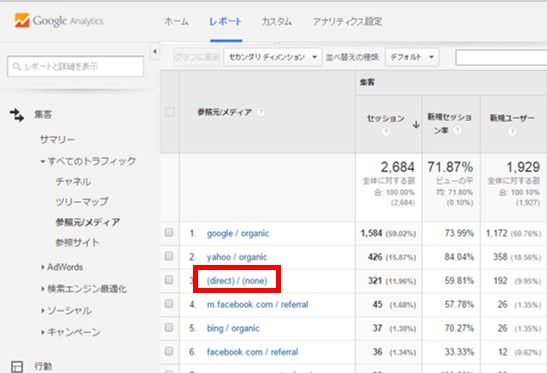Collapse the すべてのトラフィック tree section
The image size is (547, 373).
43,162
